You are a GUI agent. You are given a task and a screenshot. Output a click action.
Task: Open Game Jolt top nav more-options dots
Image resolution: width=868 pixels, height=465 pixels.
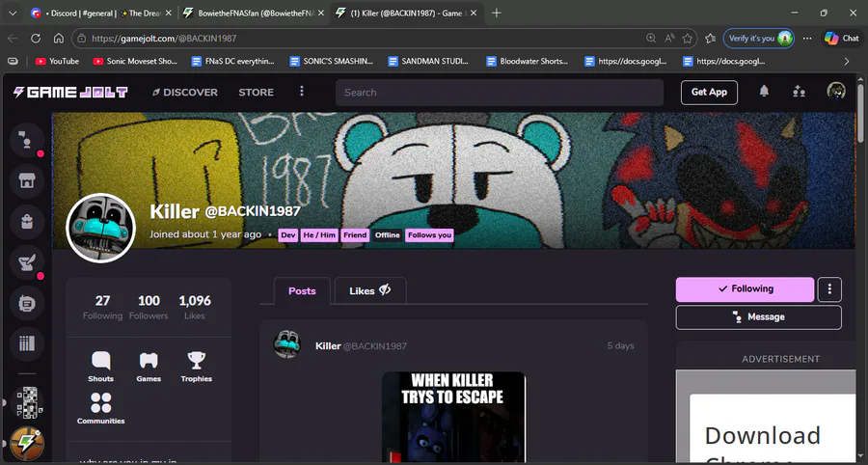coord(302,91)
